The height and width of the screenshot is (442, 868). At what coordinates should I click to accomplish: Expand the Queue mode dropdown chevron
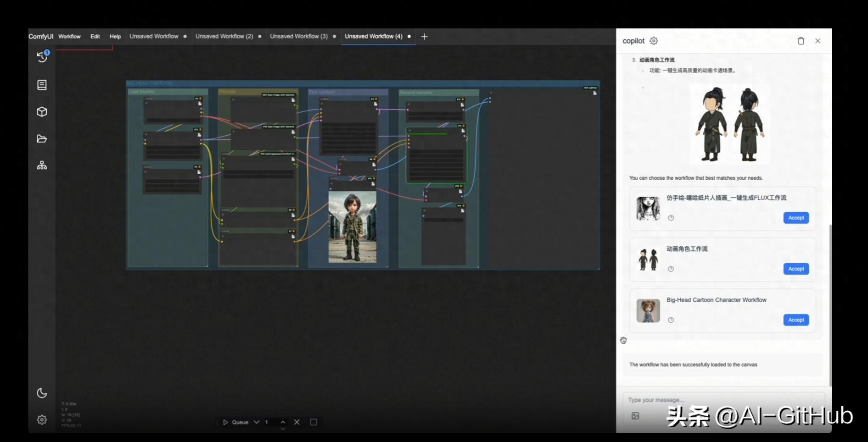[257, 422]
